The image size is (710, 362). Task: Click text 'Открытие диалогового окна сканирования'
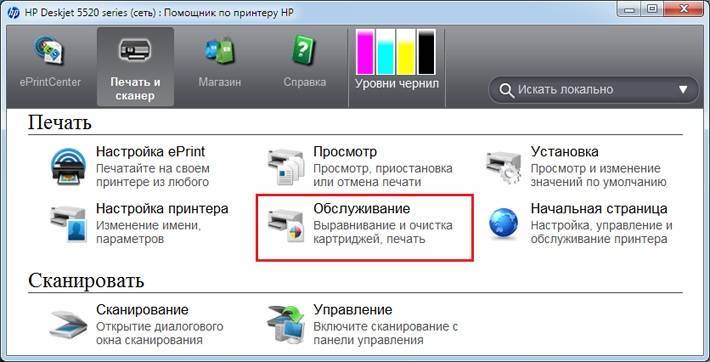click(x=159, y=333)
